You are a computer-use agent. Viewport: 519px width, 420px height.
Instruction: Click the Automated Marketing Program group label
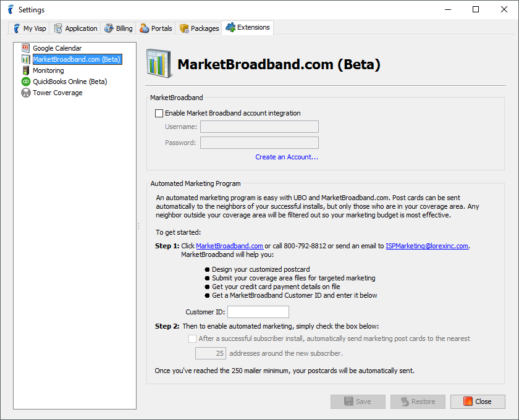[195, 183]
